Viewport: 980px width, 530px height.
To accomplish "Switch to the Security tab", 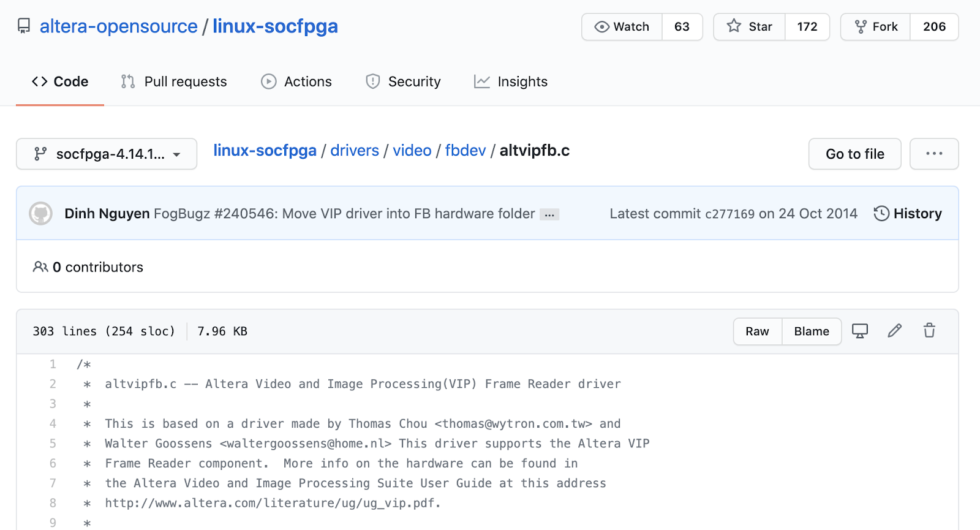I will (403, 81).
